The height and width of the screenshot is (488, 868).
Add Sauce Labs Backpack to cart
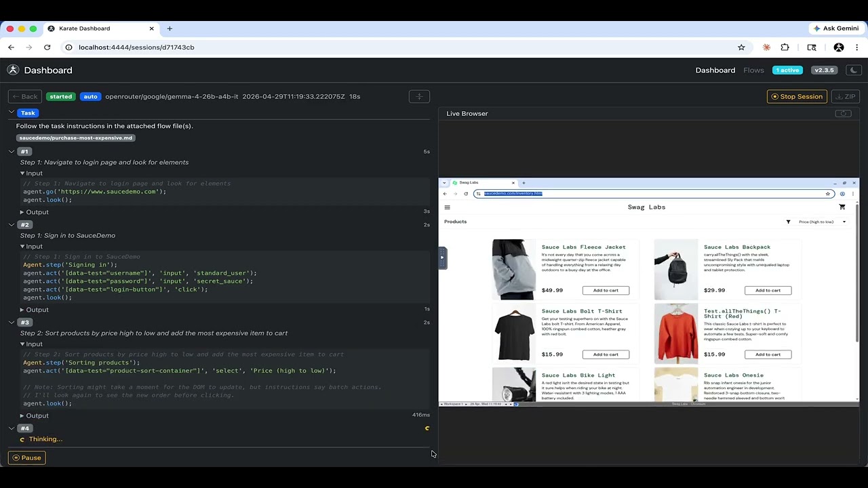768,290
